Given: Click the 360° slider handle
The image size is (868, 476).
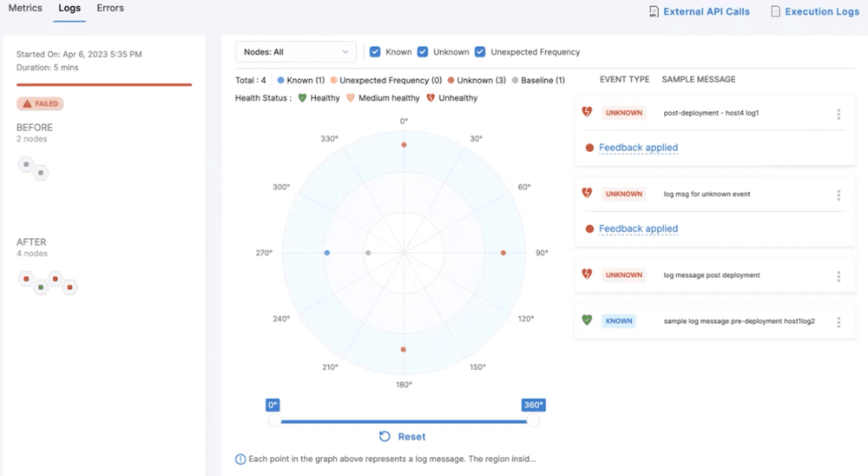Looking at the screenshot, I should pyautogui.click(x=533, y=420).
